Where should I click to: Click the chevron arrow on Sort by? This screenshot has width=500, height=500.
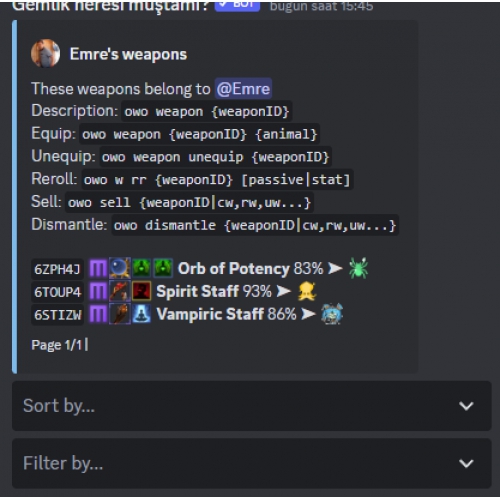466,406
